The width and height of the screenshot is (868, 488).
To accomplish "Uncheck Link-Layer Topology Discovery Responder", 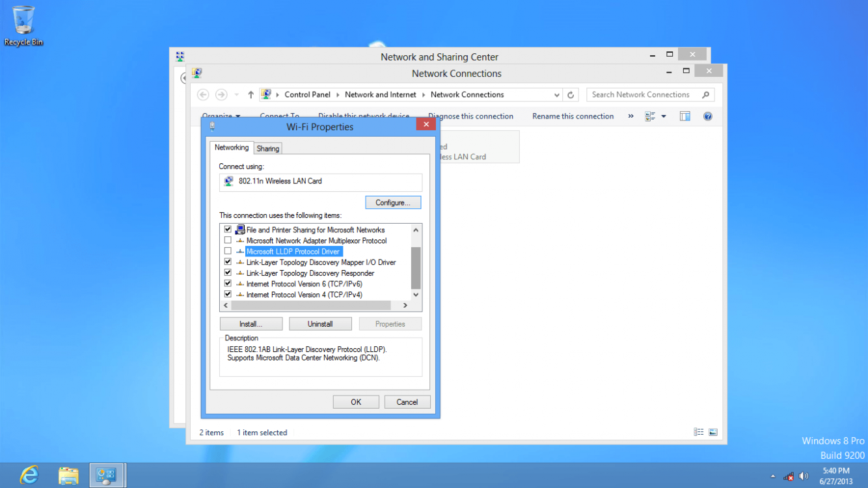I will 228,273.
